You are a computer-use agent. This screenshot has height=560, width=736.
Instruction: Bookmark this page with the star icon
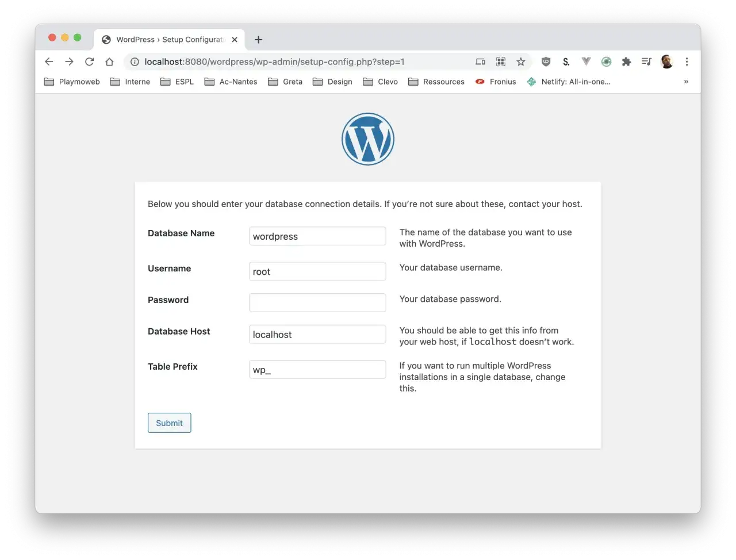tap(521, 62)
